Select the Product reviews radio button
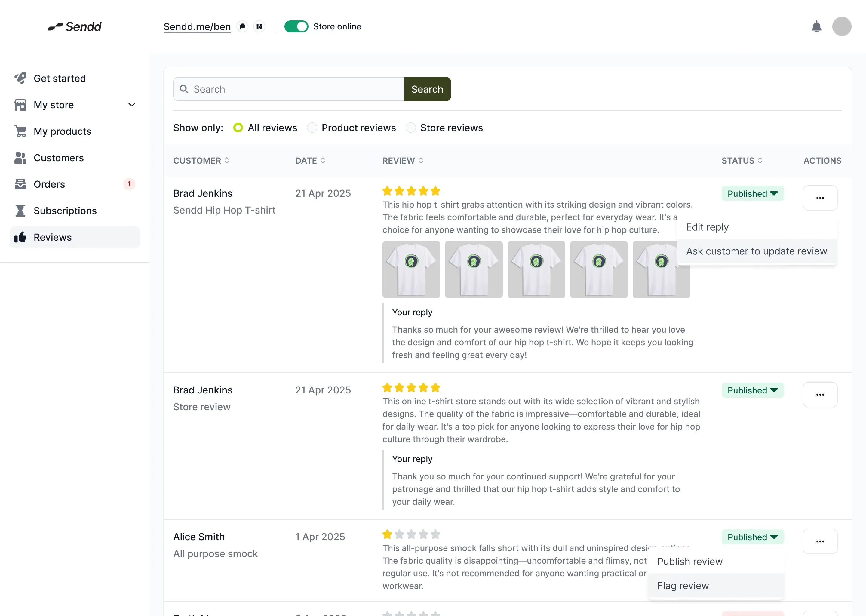Screen dimensions: 866x616 (x=312, y=128)
